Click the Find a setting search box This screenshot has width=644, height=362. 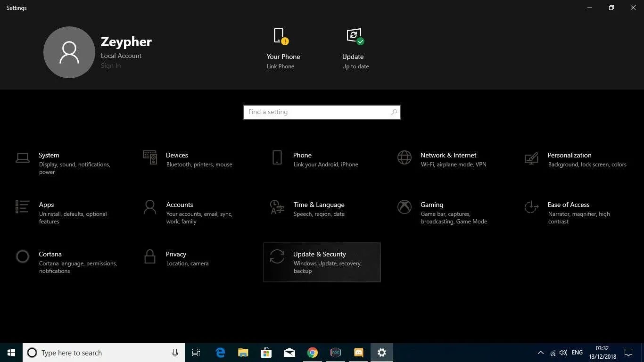[x=322, y=112]
